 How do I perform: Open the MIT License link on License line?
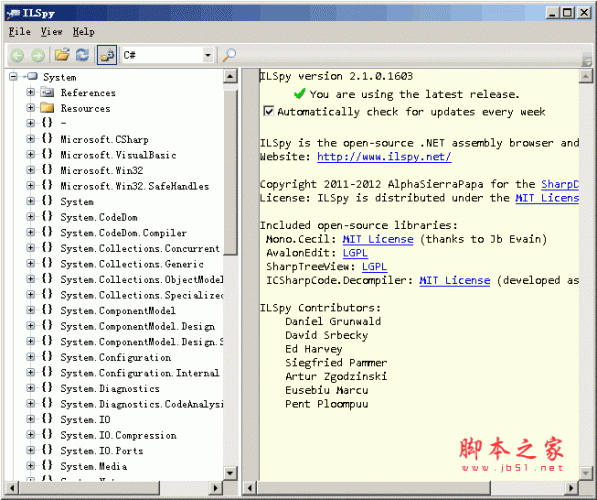[547, 198]
